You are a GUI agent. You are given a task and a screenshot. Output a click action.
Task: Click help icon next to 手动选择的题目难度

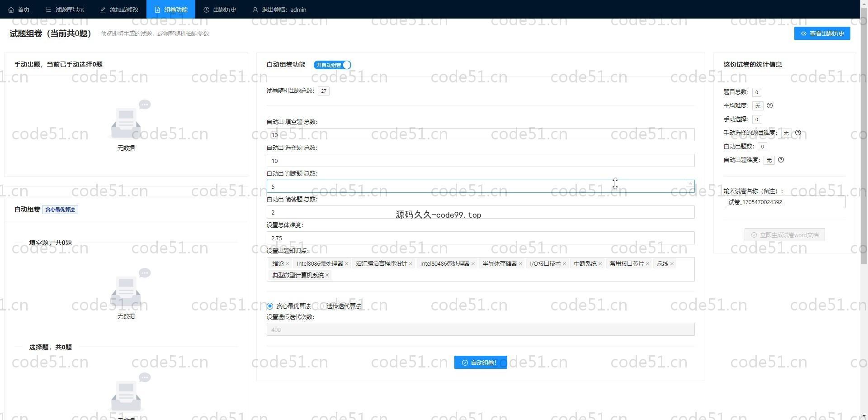[798, 133]
